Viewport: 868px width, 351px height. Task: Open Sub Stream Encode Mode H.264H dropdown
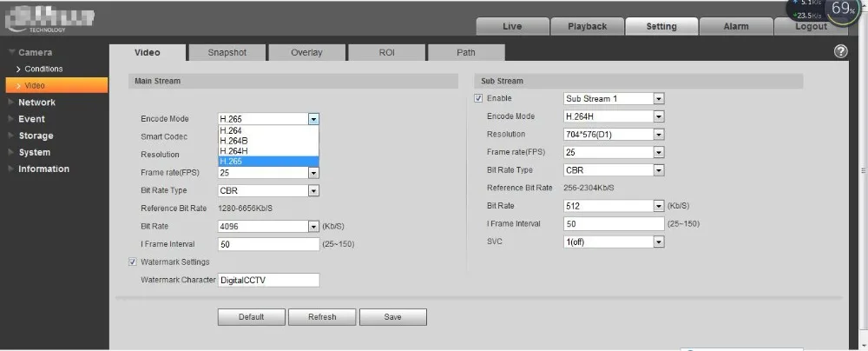(659, 116)
